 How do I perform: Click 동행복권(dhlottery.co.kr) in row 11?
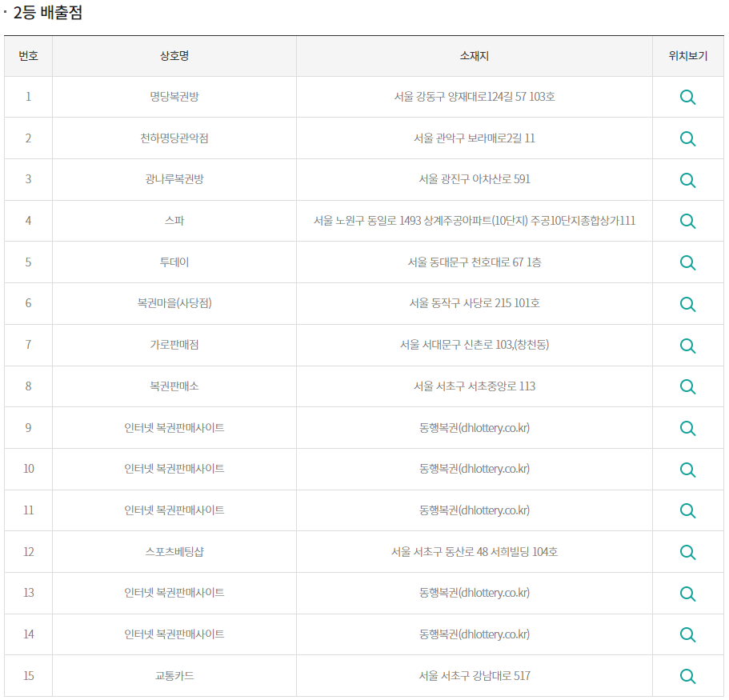click(475, 510)
